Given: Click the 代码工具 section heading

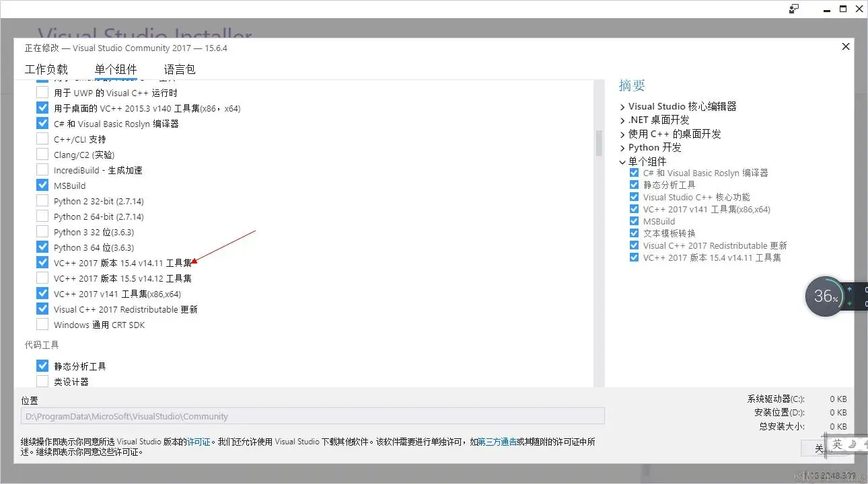Looking at the screenshot, I should [x=42, y=345].
